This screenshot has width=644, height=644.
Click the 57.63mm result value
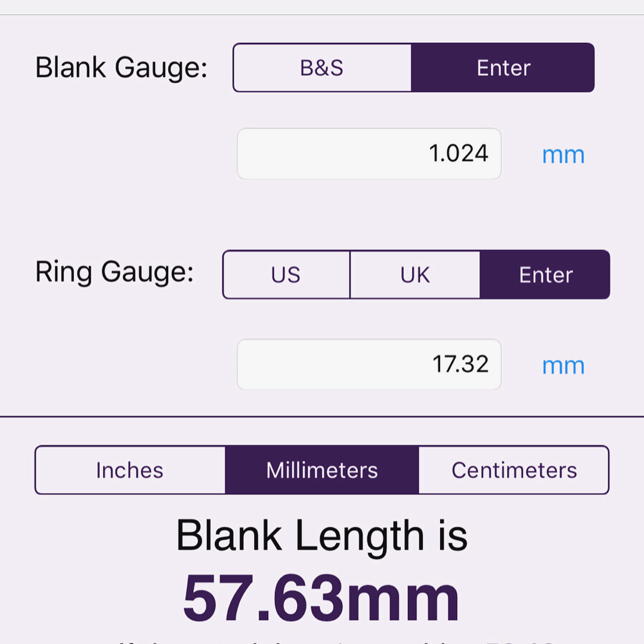point(321,597)
